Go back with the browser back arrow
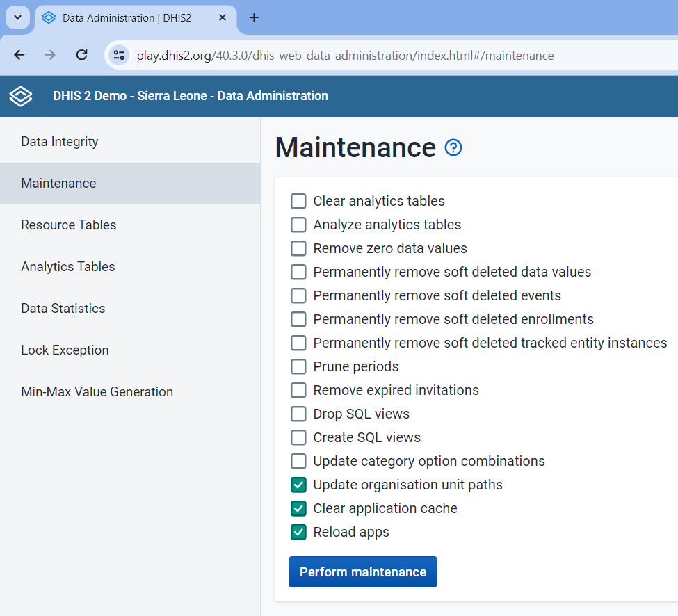The width and height of the screenshot is (678, 616). pyautogui.click(x=19, y=55)
